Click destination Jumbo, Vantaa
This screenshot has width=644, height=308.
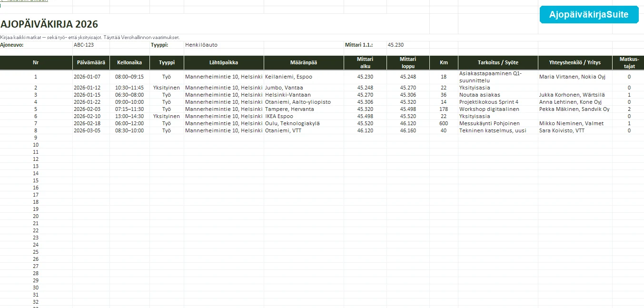pos(304,88)
